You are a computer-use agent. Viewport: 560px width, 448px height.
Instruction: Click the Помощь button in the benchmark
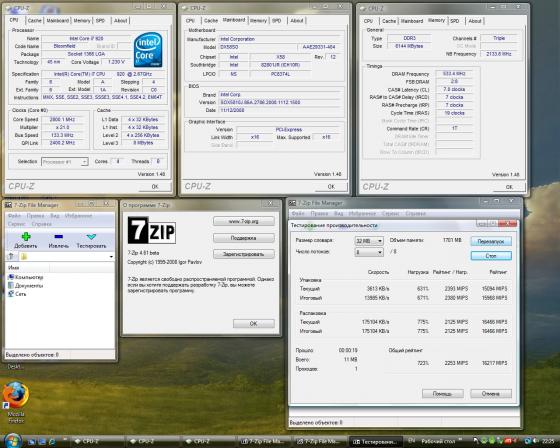click(x=443, y=394)
